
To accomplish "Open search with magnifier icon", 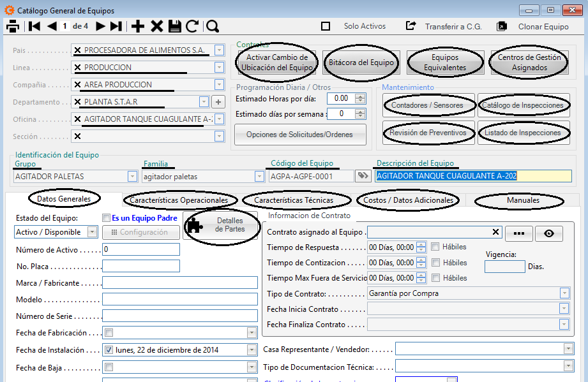I will coord(213,26).
